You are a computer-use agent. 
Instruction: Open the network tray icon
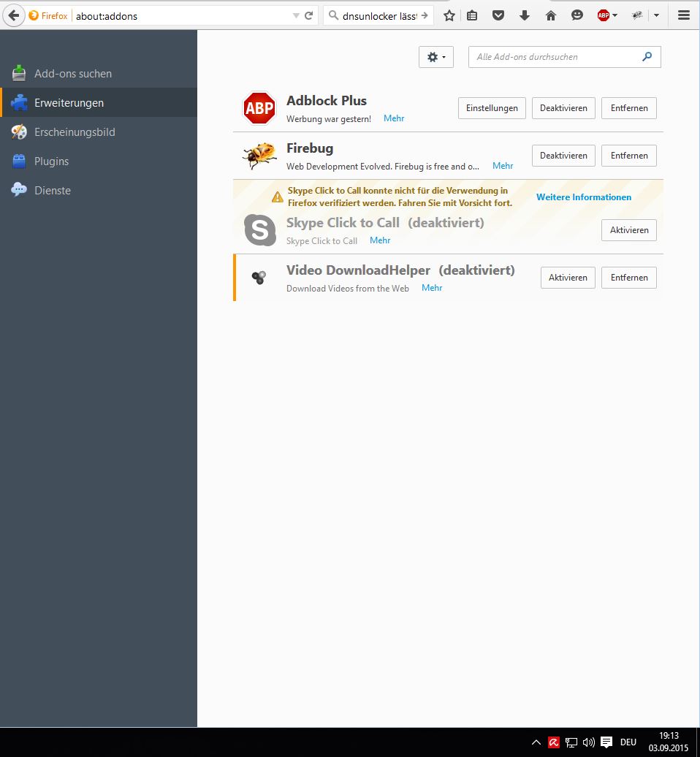pyautogui.click(x=571, y=742)
